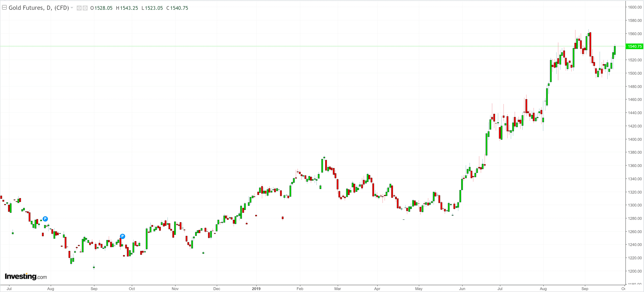644x292 pixels.
Task: Select the high value 1543.25
Action: tap(129, 8)
